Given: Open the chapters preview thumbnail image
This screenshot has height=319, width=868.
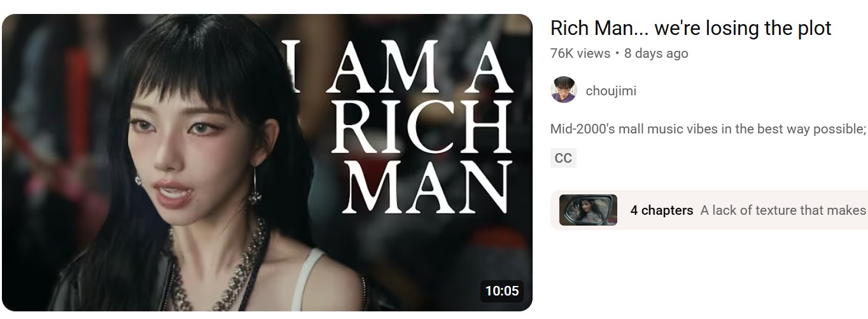Looking at the screenshot, I should coord(588,210).
